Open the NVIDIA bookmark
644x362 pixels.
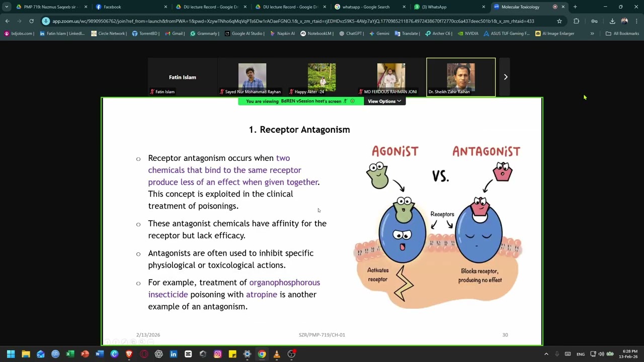[468, 34]
